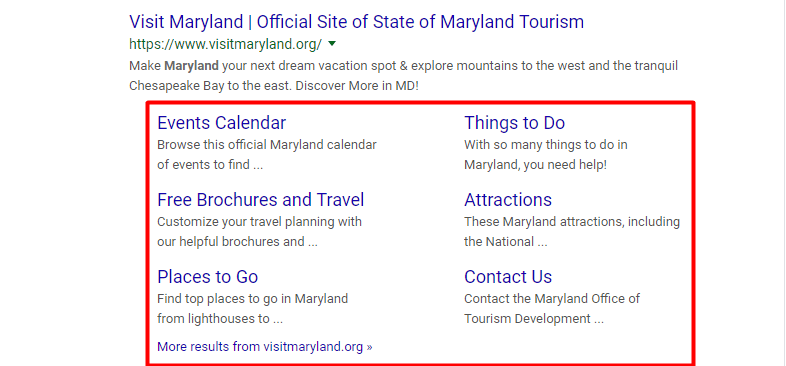
Task: Open Free Brochures and Travel sitelink
Action: pyautogui.click(x=261, y=200)
